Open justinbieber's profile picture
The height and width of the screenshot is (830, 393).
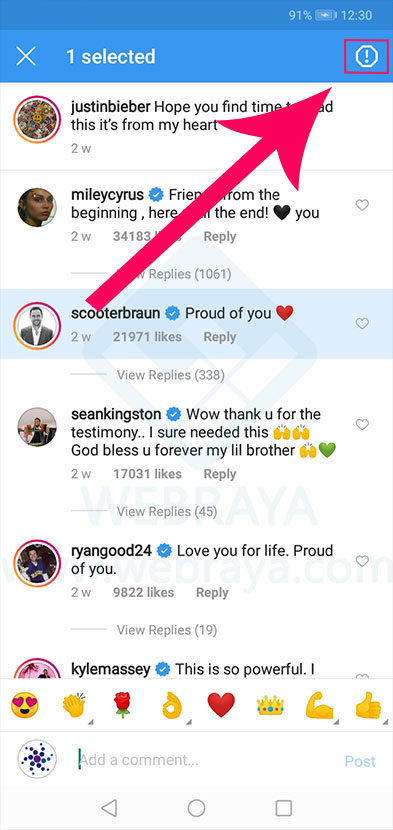(37, 119)
